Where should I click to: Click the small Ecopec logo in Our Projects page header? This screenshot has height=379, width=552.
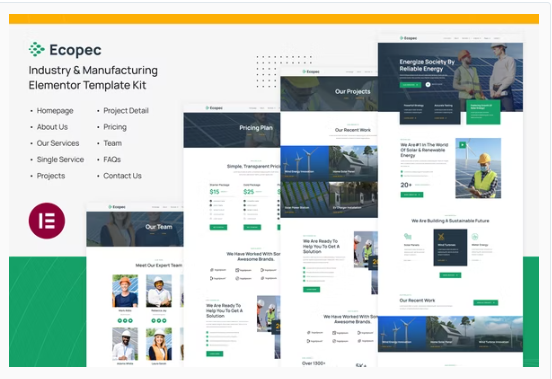(x=311, y=71)
